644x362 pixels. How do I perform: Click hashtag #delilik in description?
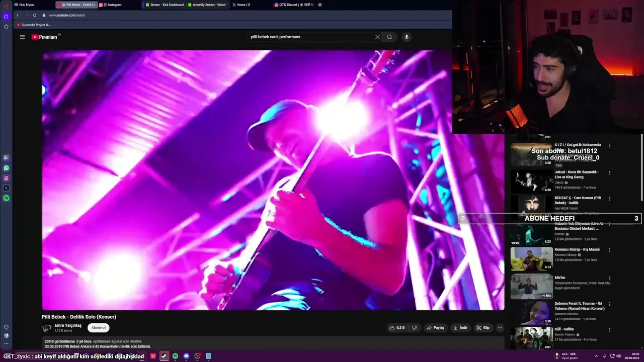pos(136,341)
